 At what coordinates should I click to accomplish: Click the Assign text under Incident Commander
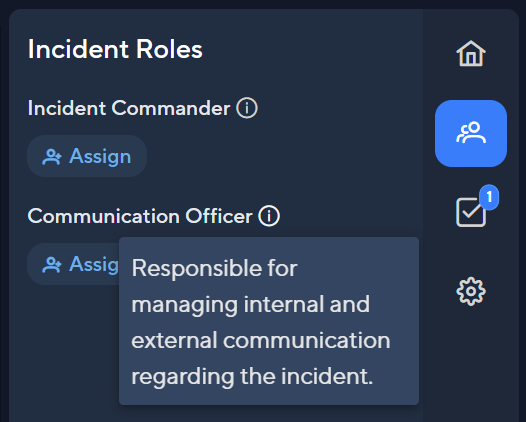coord(100,157)
